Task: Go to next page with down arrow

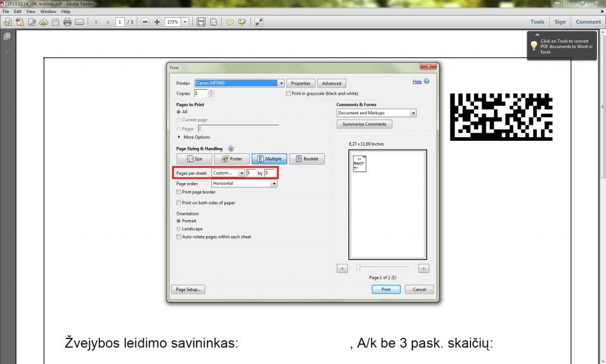Action: coord(108,22)
